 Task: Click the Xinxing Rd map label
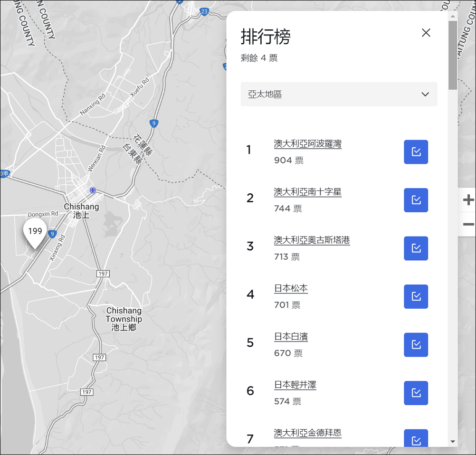click(57, 247)
